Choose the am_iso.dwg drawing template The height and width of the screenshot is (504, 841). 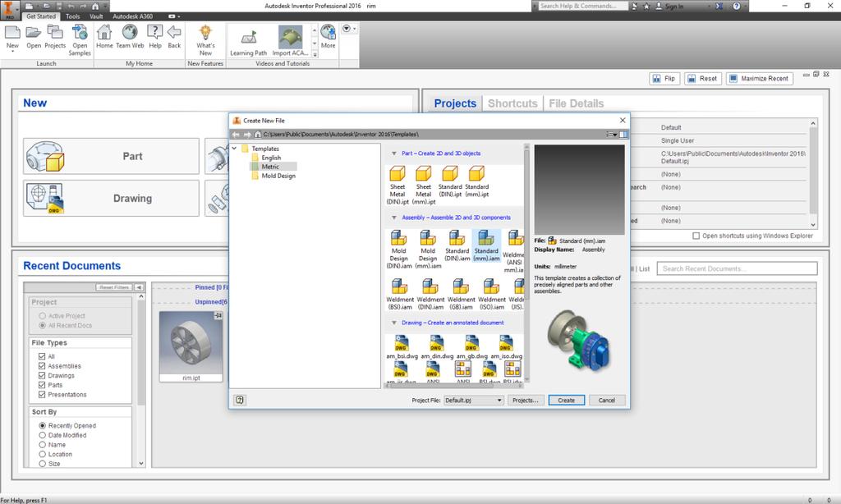pyautogui.click(x=506, y=347)
